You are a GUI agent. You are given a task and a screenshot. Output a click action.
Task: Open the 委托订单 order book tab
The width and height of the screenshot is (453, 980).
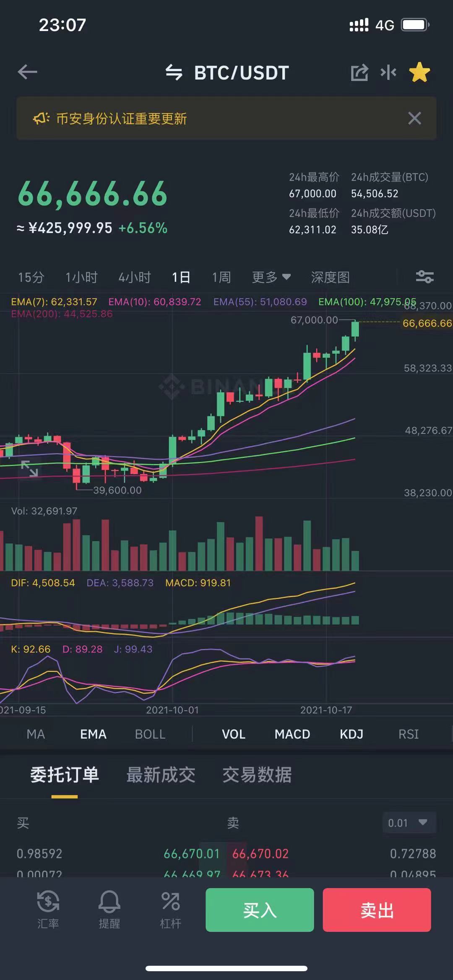click(x=65, y=775)
